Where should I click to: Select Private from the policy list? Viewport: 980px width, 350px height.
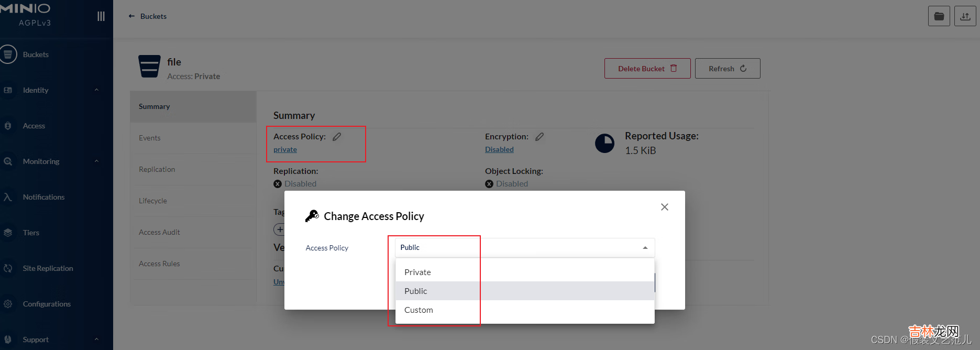coord(417,272)
